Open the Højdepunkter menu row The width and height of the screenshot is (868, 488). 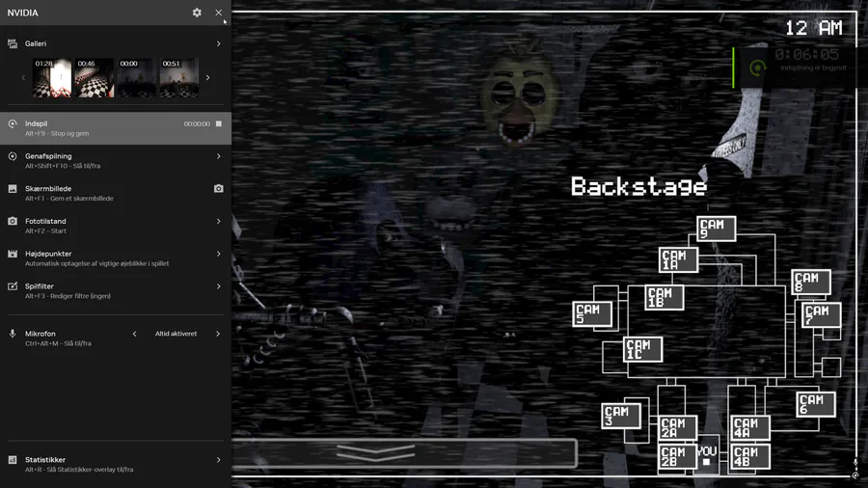116,258
